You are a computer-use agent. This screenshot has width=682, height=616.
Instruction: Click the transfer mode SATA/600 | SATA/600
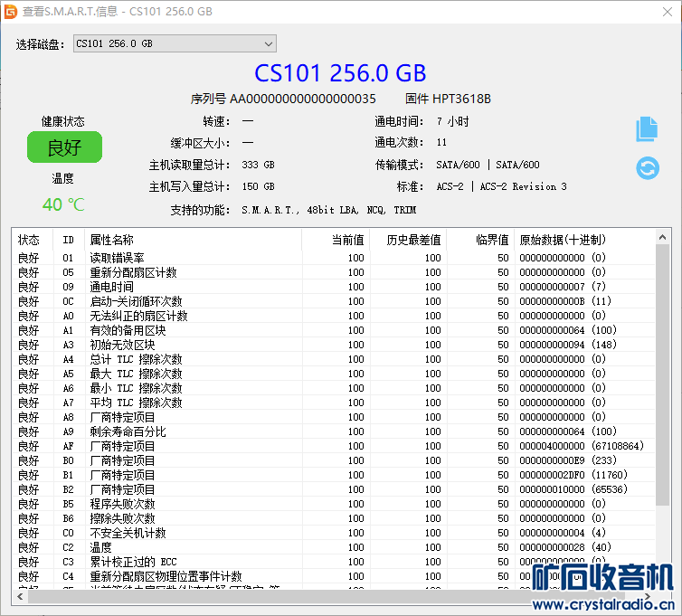[x=488, y=165]
